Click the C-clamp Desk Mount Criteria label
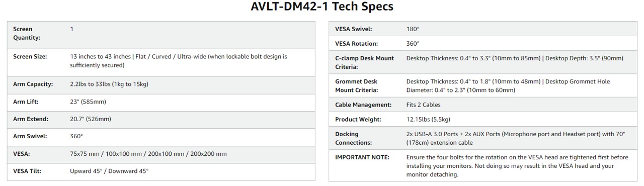The image size is (644, 186). point(365,62)
